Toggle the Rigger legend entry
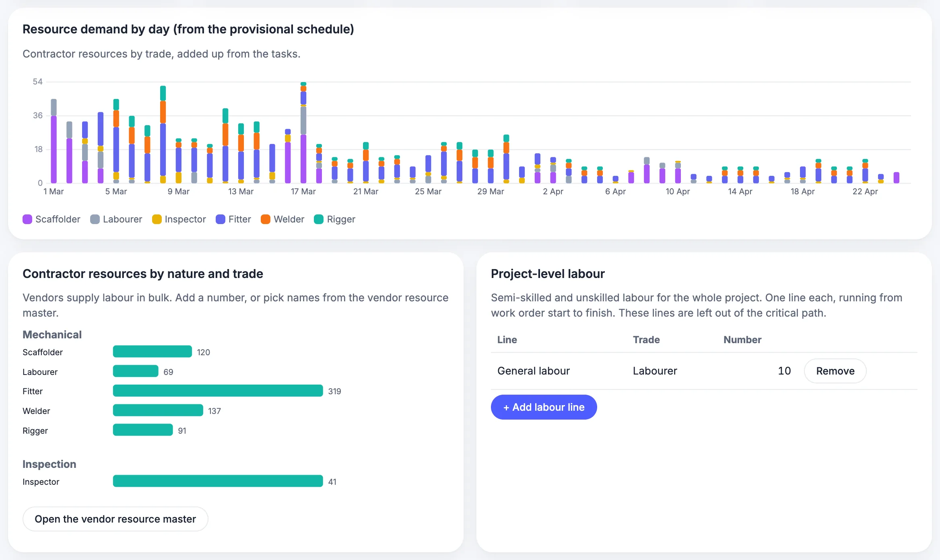 [335, 219]
